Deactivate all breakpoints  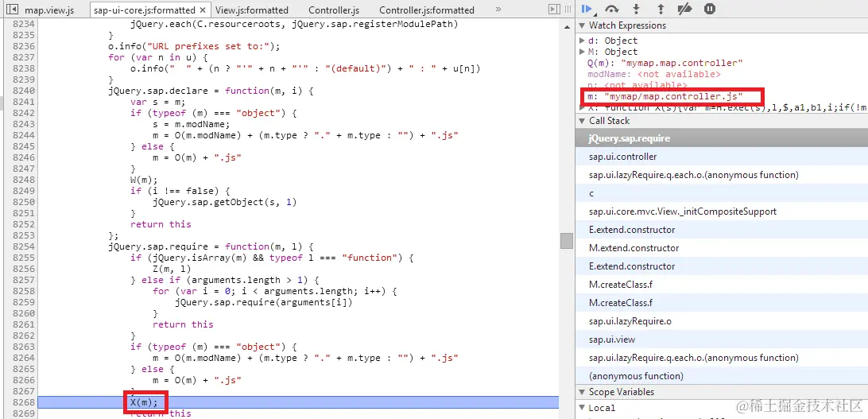[x=685, y=9]
